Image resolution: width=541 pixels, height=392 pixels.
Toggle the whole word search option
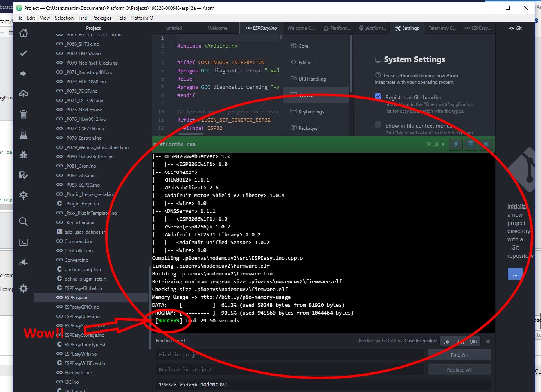pyautogui.click(x=474, y=342)
